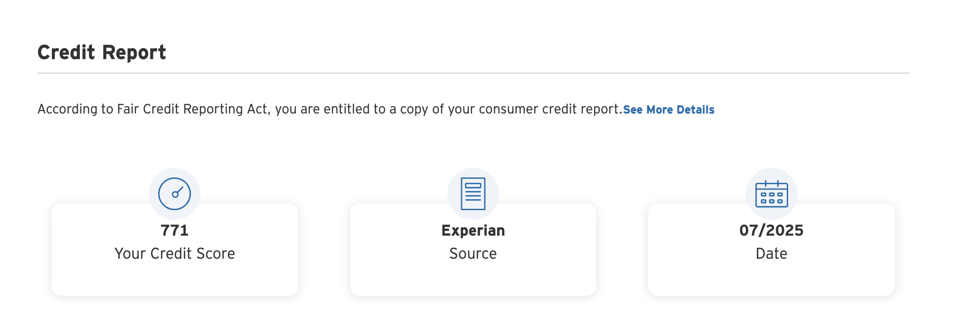This screenshot has height=327, width=980.
Task: Click the Experian report document icon
Action: click(473, 194)
